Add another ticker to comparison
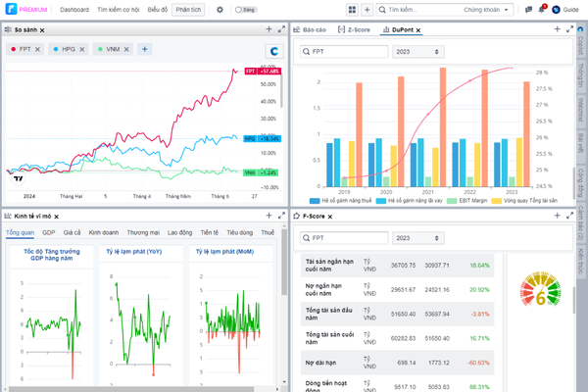 tap(145, 49)
